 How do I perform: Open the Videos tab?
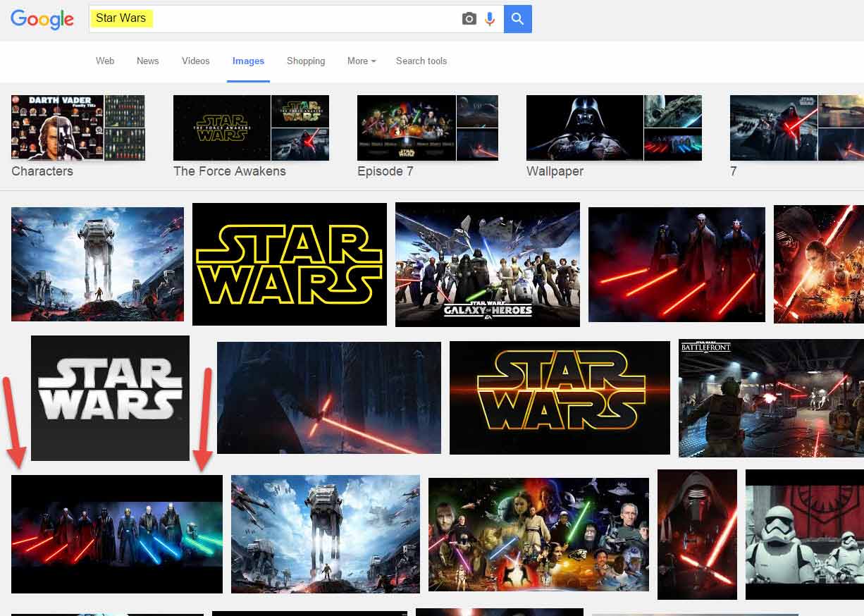click(195, 61)
